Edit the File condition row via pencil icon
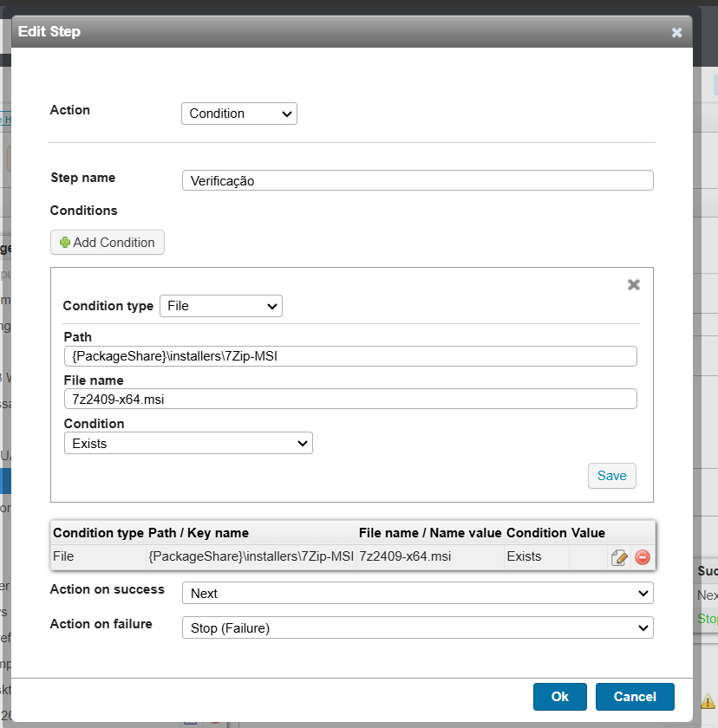Viewport: 718px width, 728px height. pos(619,557)
